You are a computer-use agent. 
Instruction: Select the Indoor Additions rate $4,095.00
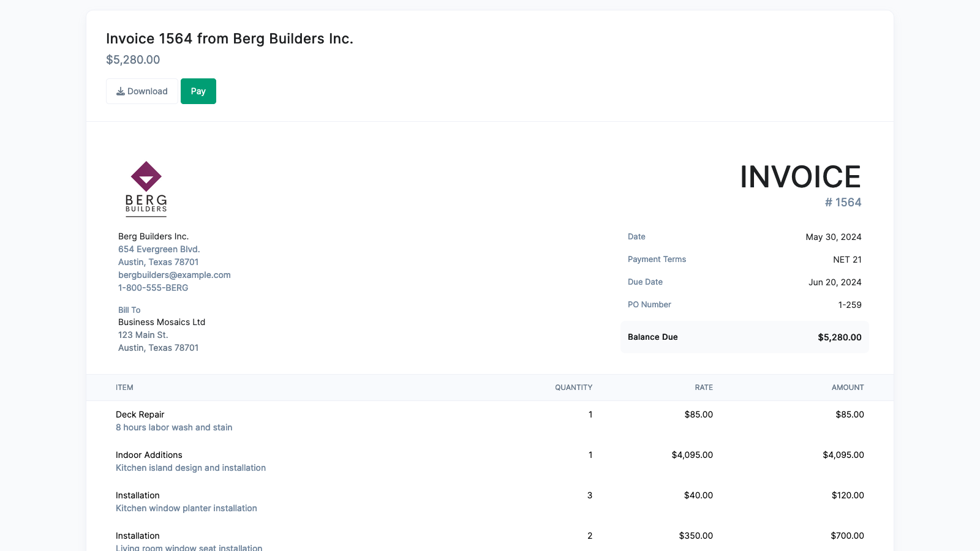coord(693,455)
